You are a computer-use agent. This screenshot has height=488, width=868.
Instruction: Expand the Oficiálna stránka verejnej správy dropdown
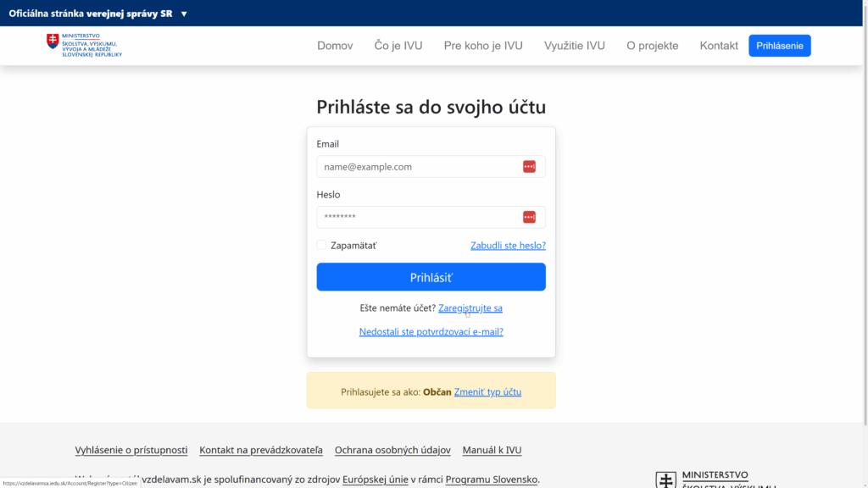pyautogui.click(x=182, y=13)
